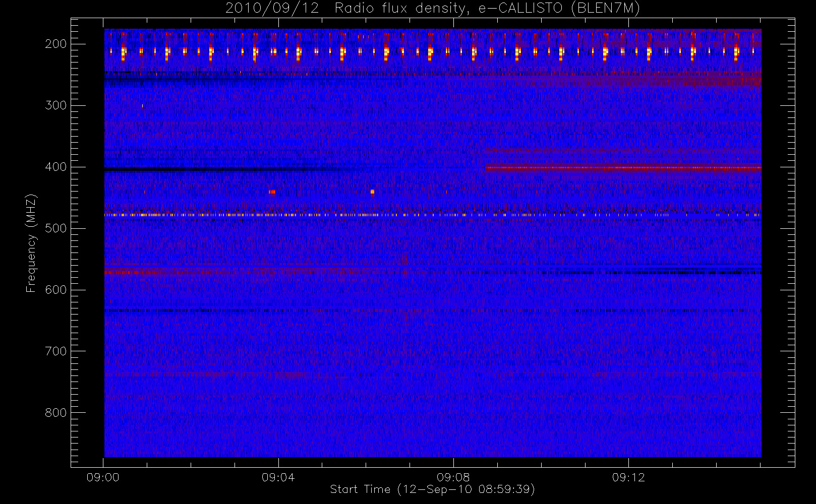Click the bright red 400 MHz emission line after 09:09
The image size is (816, 504).
pos(623,168)
